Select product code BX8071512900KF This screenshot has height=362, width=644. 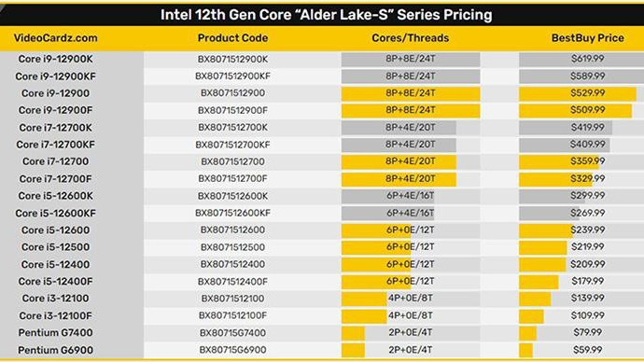[232, 77]
